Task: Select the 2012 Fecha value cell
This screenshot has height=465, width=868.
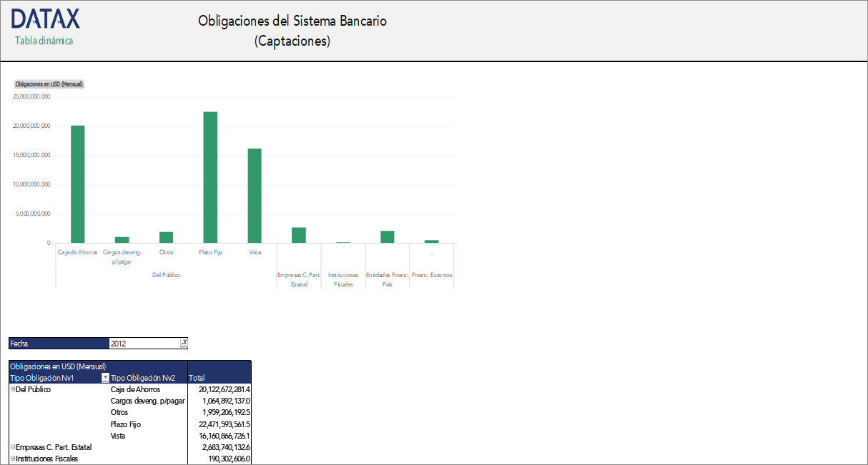Action: coord(143,344)
